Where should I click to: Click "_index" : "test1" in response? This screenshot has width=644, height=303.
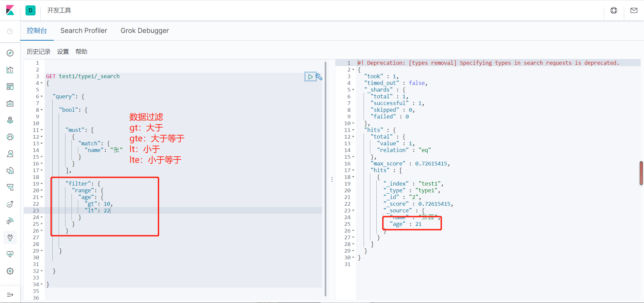[414, 184]
